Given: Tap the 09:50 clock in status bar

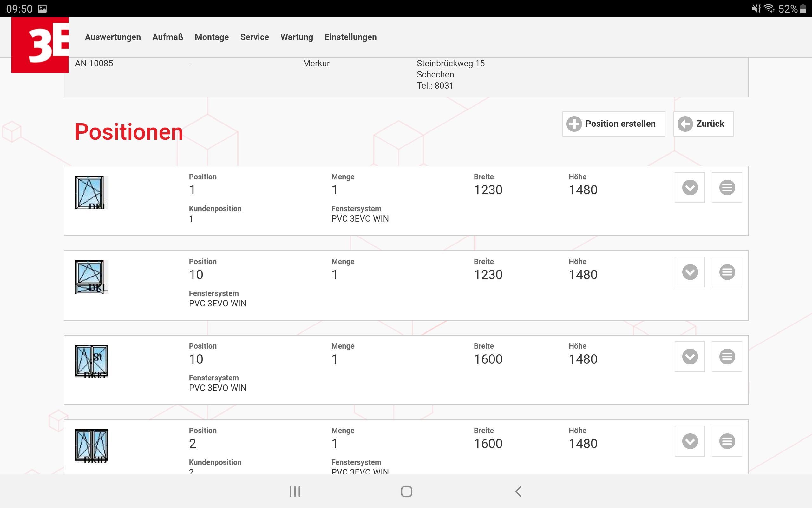Looking at the screenshot, I should (19, 9).
